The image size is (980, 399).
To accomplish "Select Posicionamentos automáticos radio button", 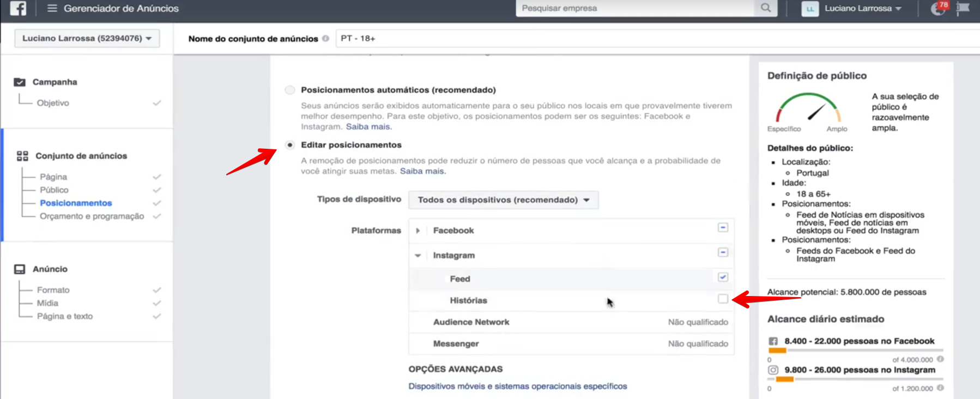I will tap(290, 90).
